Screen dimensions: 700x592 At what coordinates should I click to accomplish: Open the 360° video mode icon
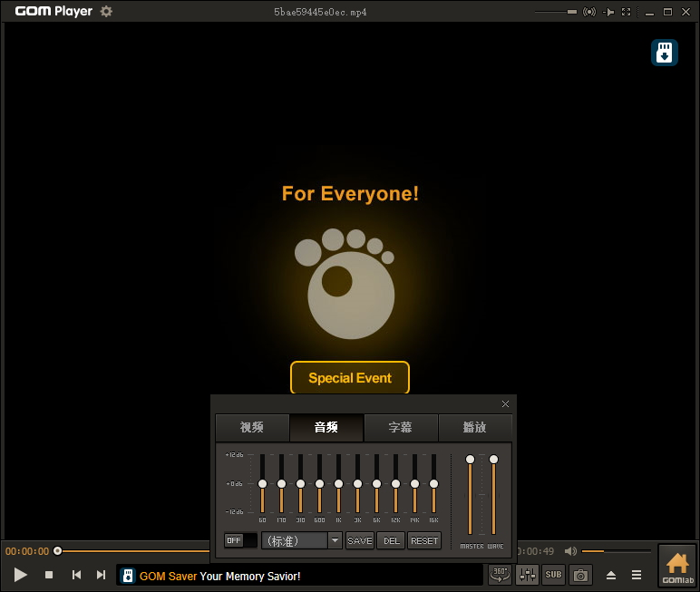pos(500,574)
